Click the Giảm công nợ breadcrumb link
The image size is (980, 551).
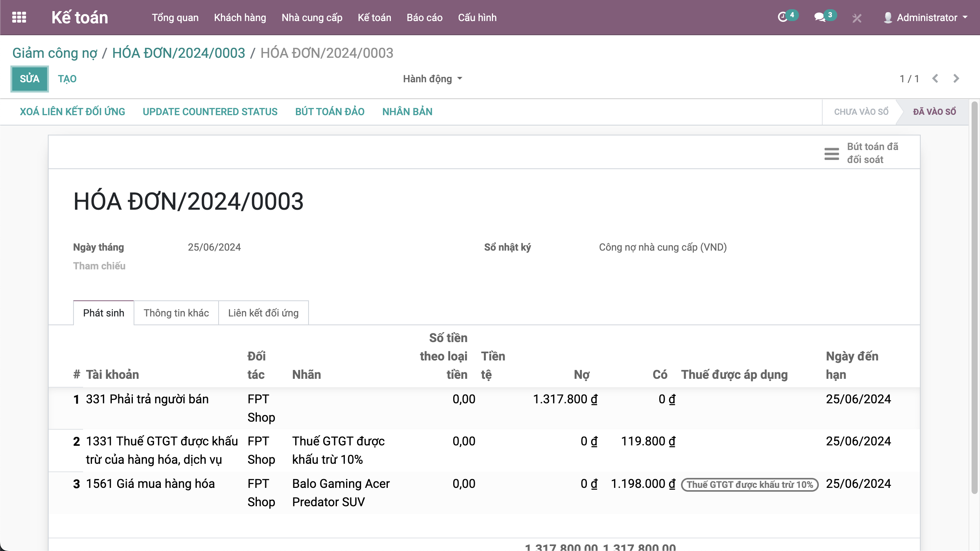click(x=55, y=53)
